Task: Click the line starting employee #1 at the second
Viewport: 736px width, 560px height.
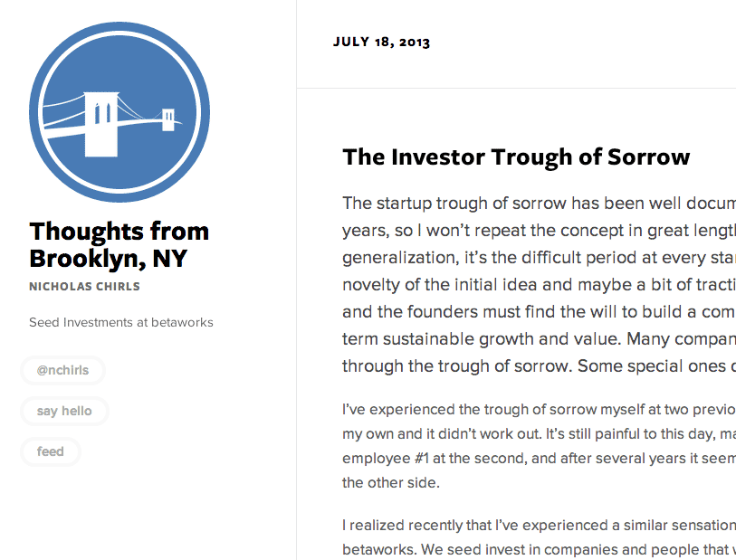Action: [539, 459]
